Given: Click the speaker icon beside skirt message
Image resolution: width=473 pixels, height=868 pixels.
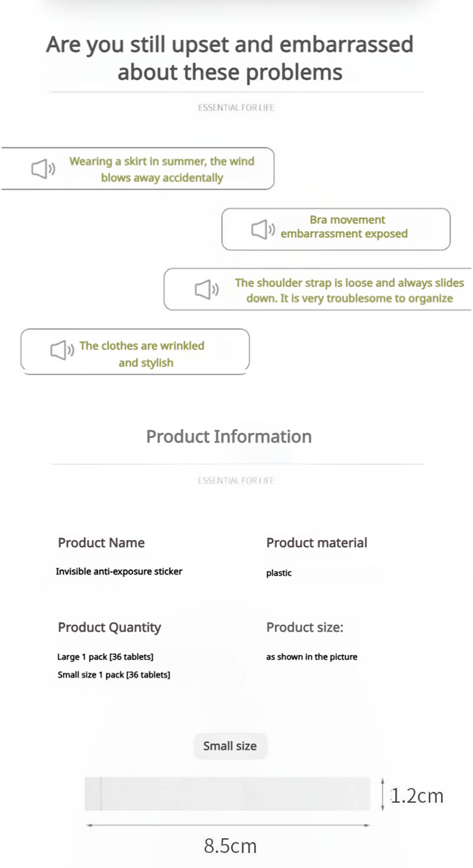Looking at the screenshot, I should pyautogui.click(x=43, y=169).
